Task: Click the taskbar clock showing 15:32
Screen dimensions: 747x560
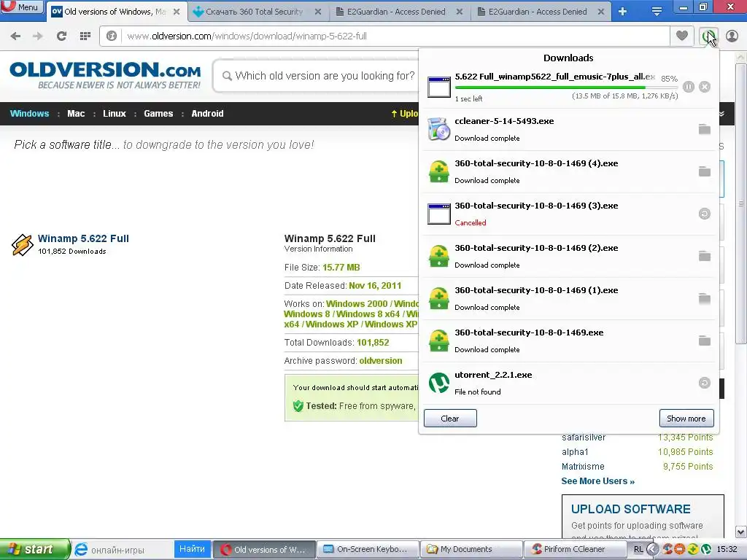Action: (x=727, y=549)
